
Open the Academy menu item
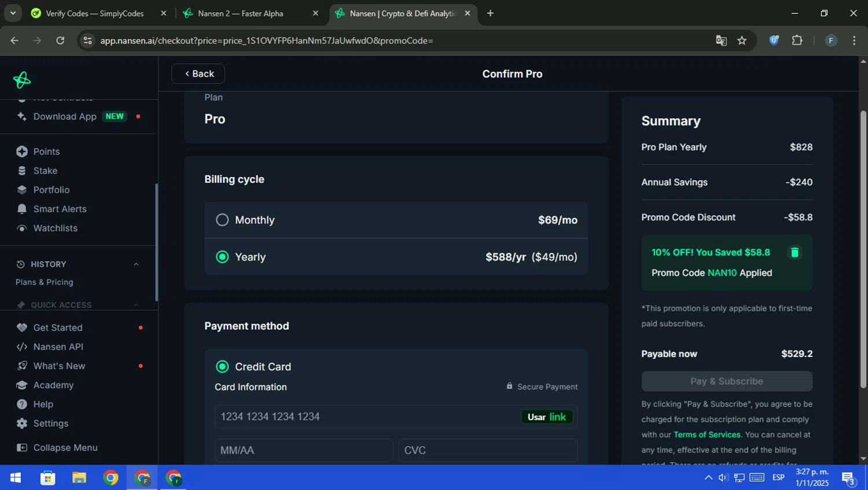pyautogui.click(x=53, y=385)
